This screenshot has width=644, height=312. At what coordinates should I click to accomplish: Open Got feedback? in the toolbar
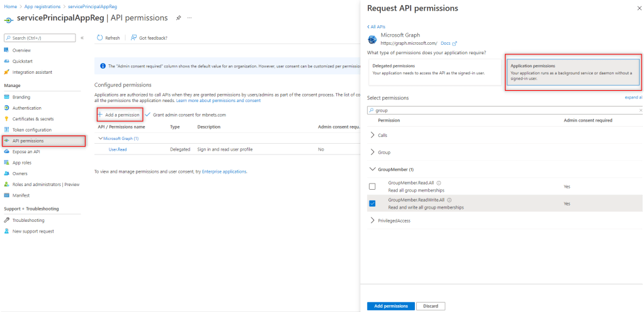tap(149, 38)
